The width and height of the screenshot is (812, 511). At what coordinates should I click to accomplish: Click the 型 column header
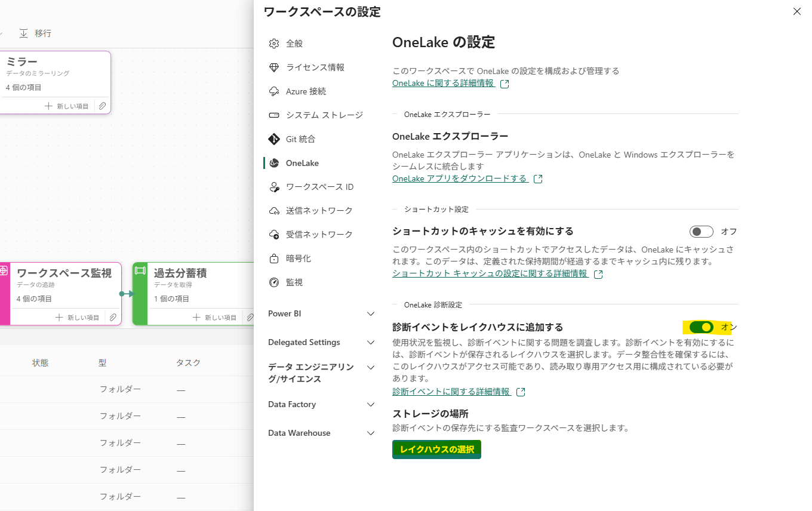point(103,363)
